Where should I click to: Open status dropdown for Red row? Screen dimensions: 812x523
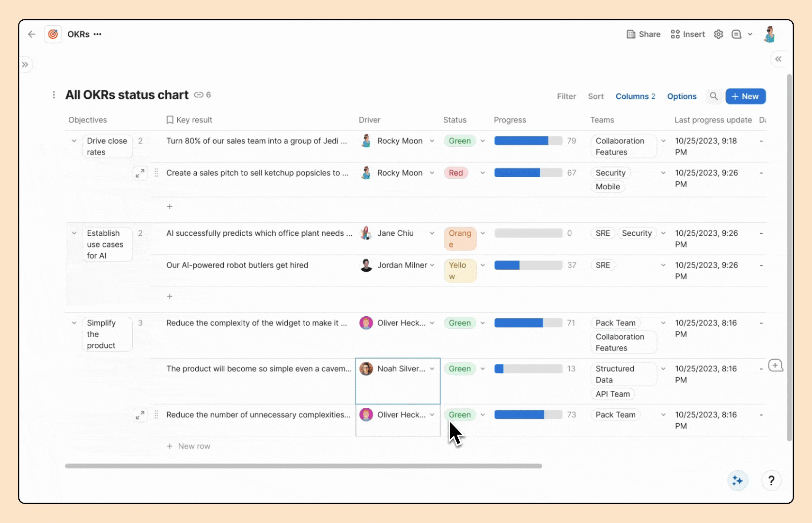click(x=483, y=173)
